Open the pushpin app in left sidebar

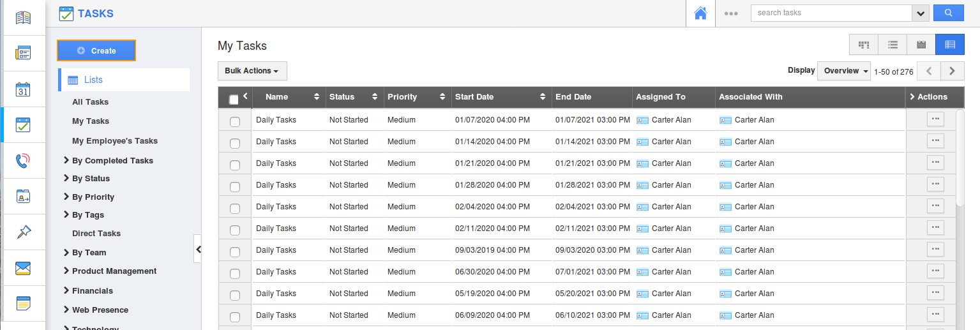(23, 232)
